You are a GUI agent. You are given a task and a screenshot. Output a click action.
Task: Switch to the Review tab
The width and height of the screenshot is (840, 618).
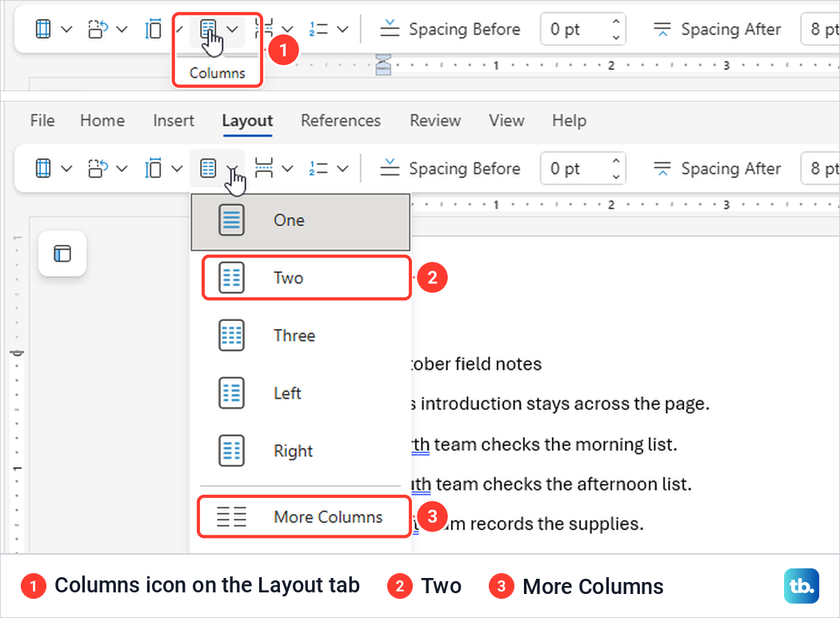[435, 121]
